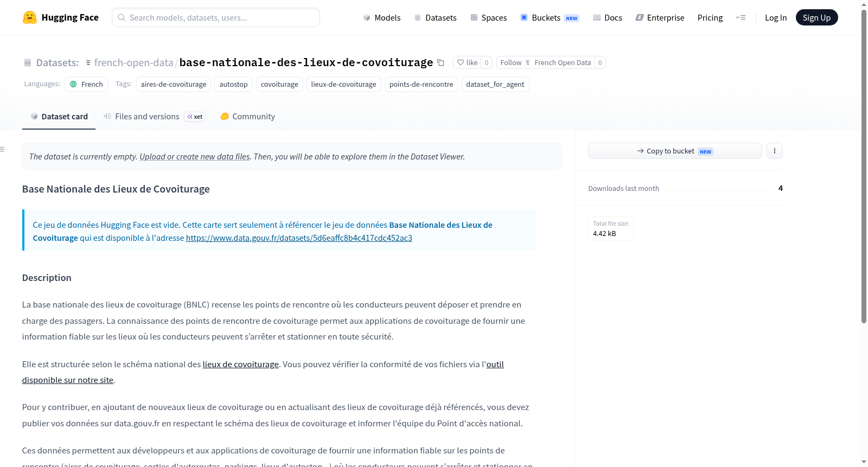Screen dimensions: 868x467
Task: Click the Sign Up button
Action: (x=816, y=17)
